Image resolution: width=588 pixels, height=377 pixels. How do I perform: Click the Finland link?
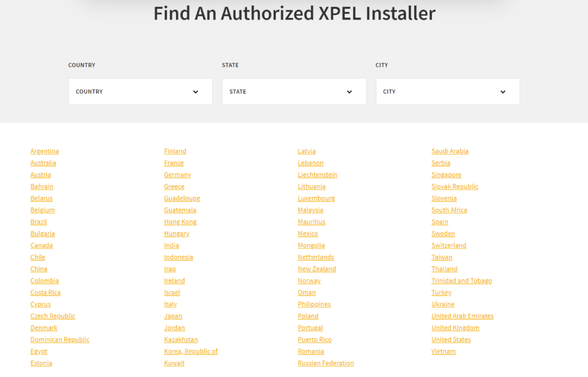(175, 151)
